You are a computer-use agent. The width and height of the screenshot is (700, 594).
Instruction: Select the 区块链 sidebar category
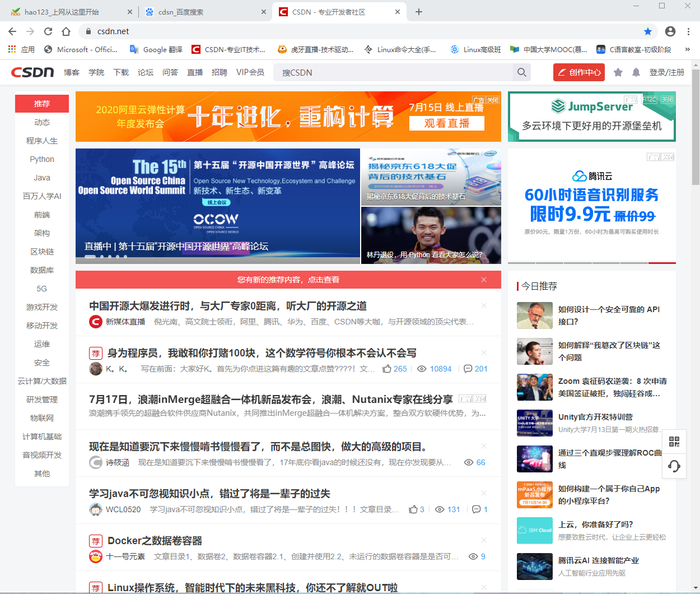point(42,252)
